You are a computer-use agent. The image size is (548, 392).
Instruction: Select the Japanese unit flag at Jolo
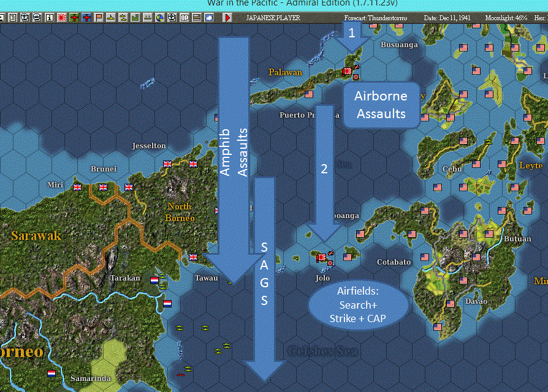pos(321,258)
